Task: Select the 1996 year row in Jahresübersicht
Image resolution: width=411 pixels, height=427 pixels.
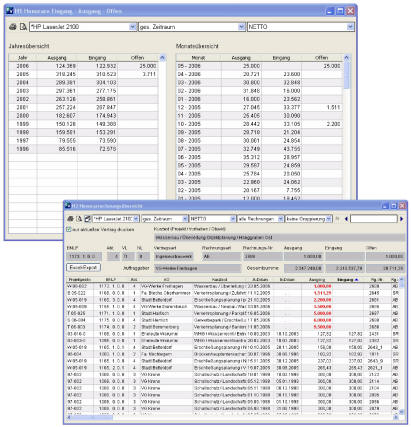Action: [x=83, y=149]
